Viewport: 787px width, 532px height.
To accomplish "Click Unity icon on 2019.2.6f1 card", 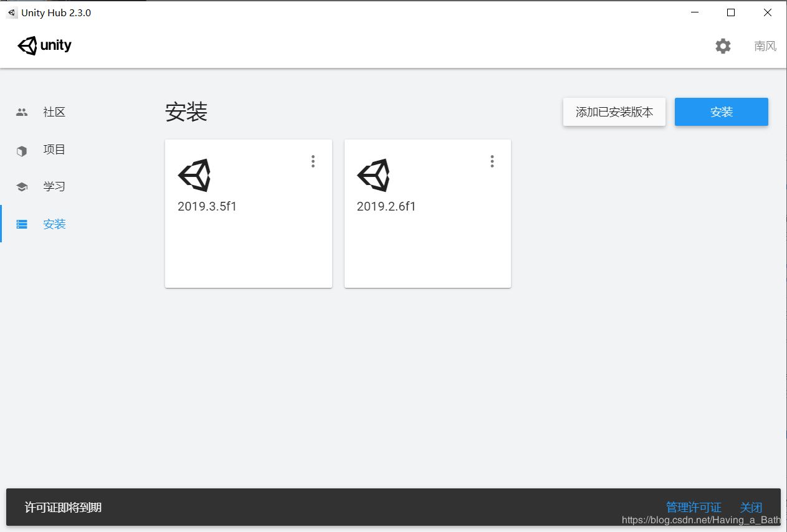I will tap(373, 175).
